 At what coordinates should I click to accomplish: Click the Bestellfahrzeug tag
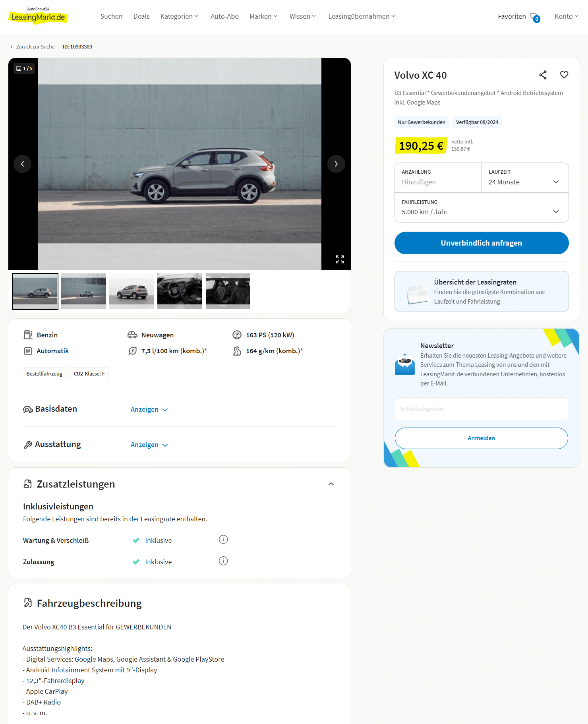click(x=44, y=374)
